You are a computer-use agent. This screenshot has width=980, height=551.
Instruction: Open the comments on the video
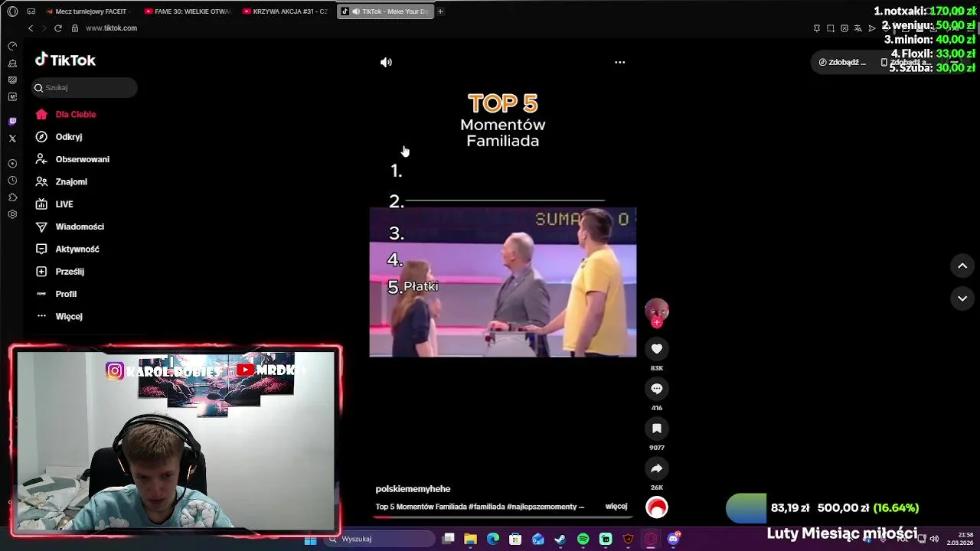(657, 389)
